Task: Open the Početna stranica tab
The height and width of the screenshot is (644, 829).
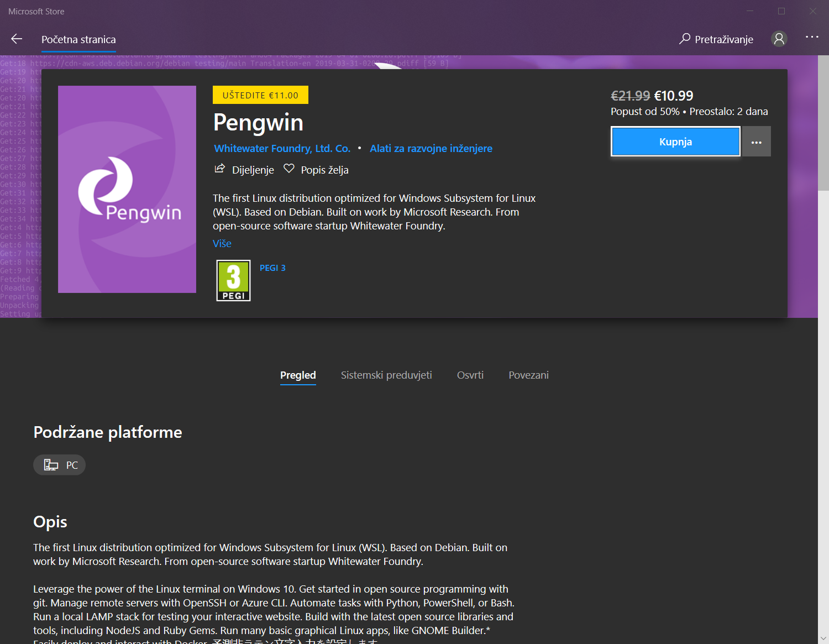Action: point(78,39)
